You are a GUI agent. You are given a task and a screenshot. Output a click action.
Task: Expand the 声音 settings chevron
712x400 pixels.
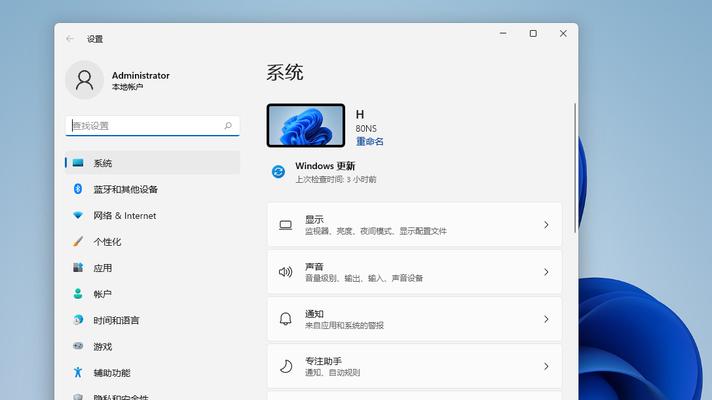tap(546, 272)
